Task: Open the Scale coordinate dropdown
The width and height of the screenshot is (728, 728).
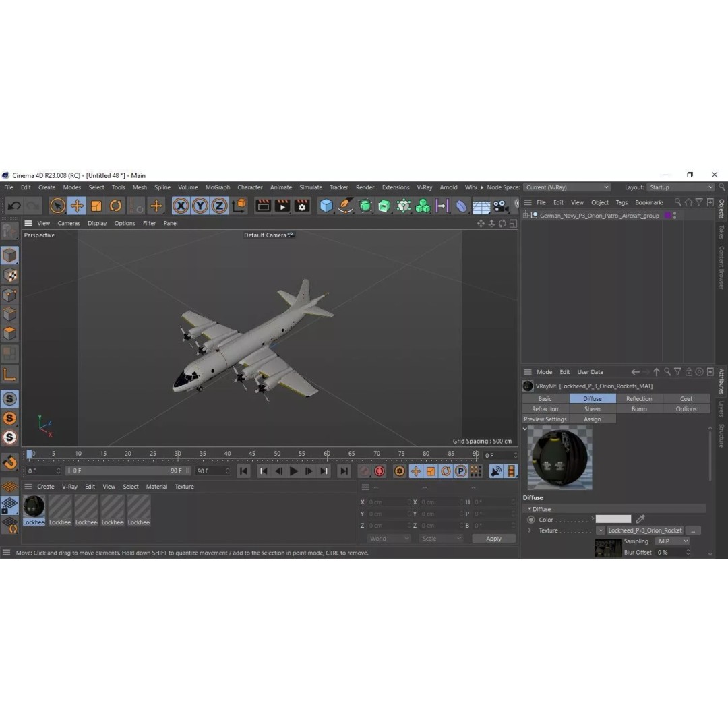Action: click(x=441, y=539)
